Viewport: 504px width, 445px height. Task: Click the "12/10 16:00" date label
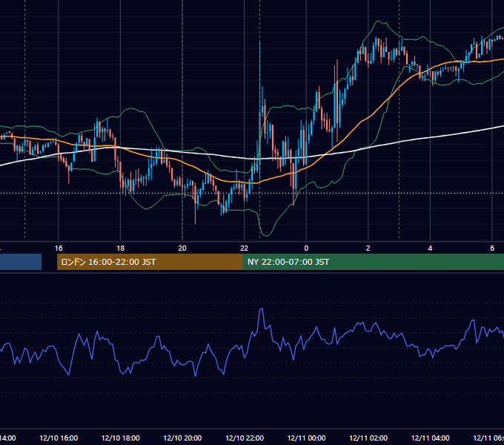tap(59, 438)
